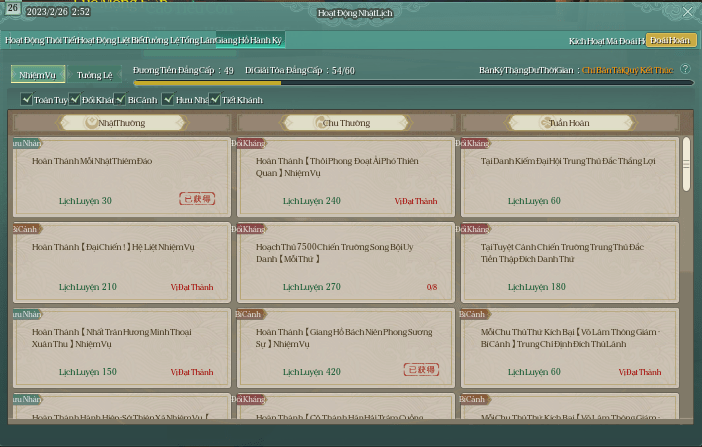Disable the Hưu Nhàn filter checkbox
This screenshot has height=447, width=702.
click(167, 99)
